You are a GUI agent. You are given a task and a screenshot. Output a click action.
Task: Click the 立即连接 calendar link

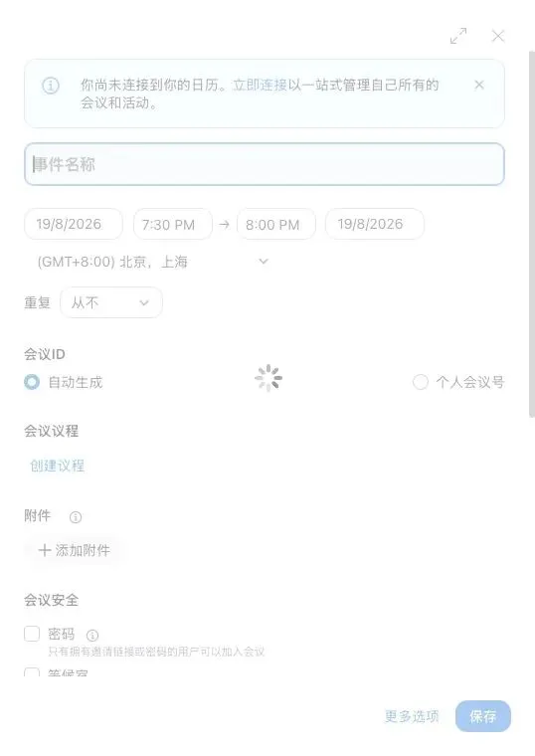tap(260, 85)
